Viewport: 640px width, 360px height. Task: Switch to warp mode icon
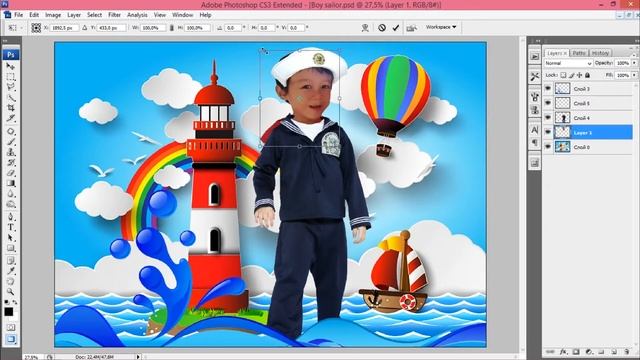pyautogui.click(x=365, y=28)
